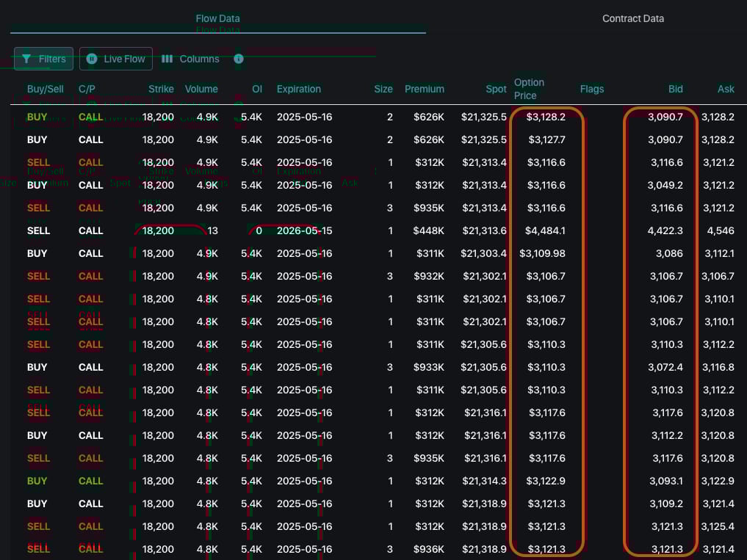The height and width of the screenshot is (560, 747).
Task: Sort by C/P column header
Action: pos(87,89)
